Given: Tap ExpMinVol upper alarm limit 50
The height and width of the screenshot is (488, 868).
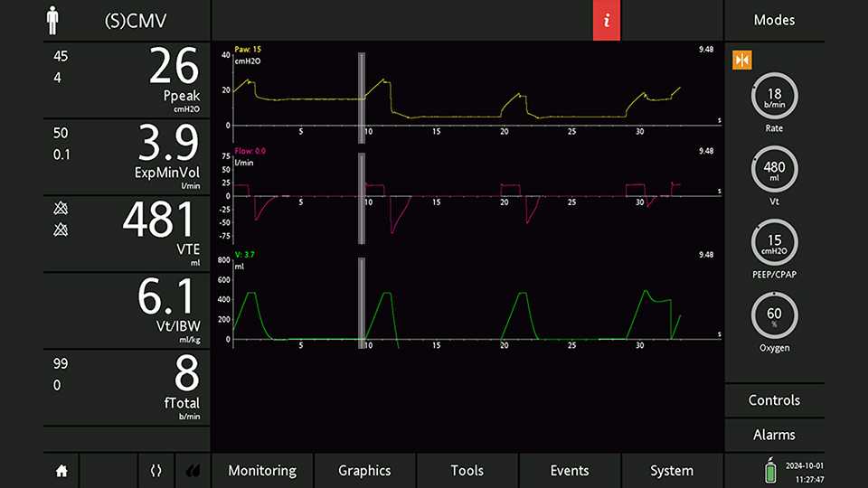Looking at the screenshot, I should [61, 133].
